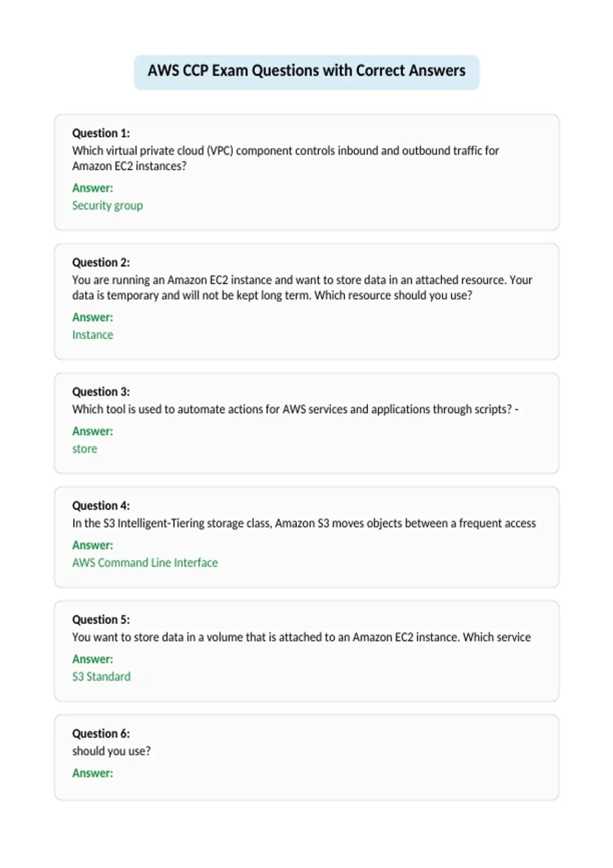Click the automate actions through scripts question
The width and height of the screenshot is (613, 868).
coord(295,409)
